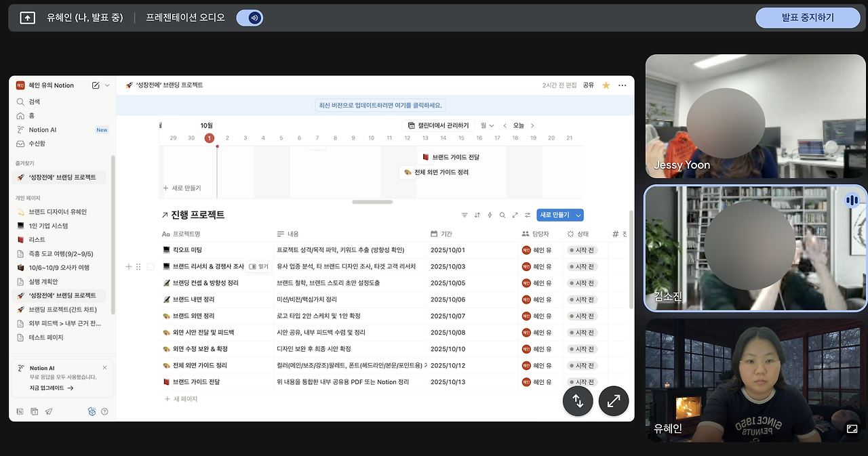Click the audio indicator on 김소진's tile

click(x=852, y=200)
